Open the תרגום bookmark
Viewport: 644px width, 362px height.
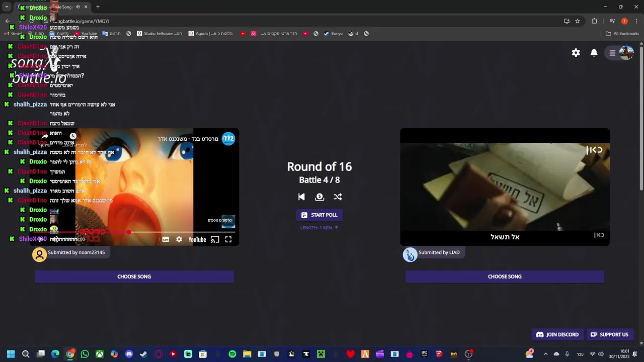coord(111,34)
